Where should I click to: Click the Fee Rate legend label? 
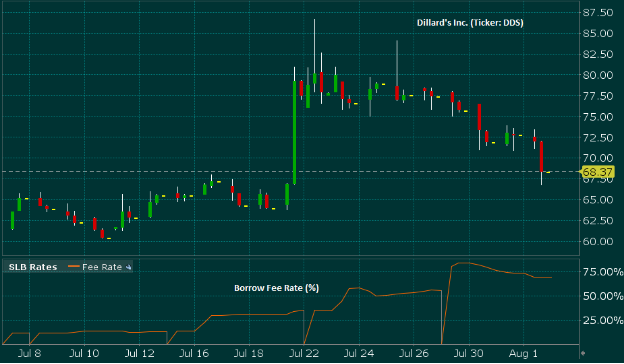pos(102,267)
